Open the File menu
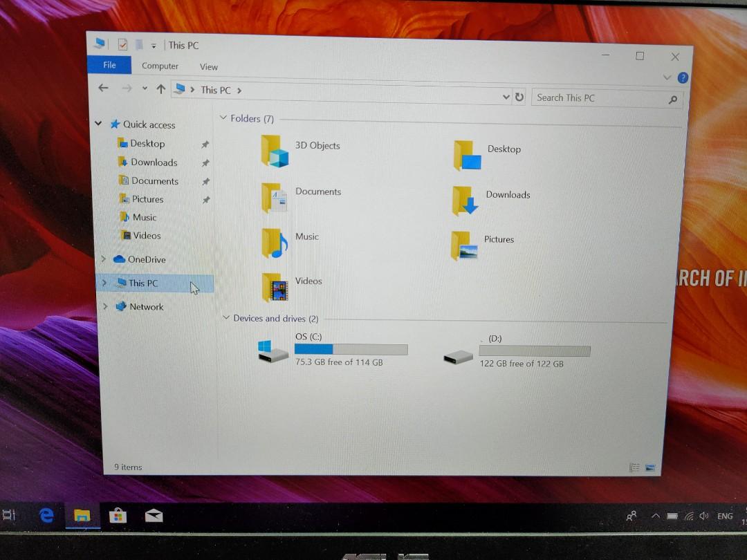The image size is (747, 560). [109, 65]
